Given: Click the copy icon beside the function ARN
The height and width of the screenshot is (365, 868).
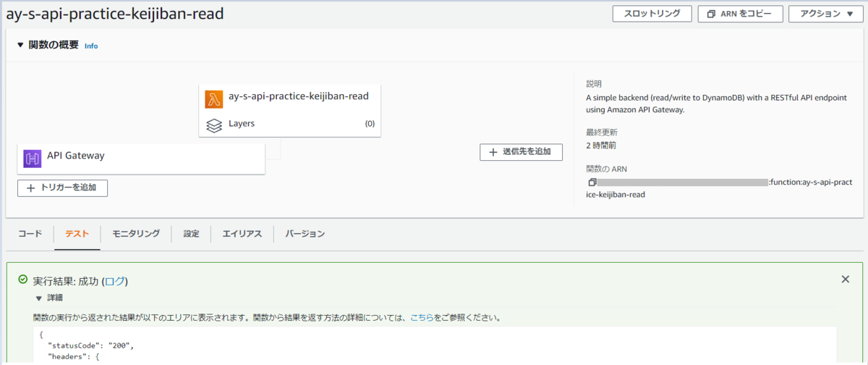Looking at the screenshot, I should pyautogui.click(x=592, y=182).
